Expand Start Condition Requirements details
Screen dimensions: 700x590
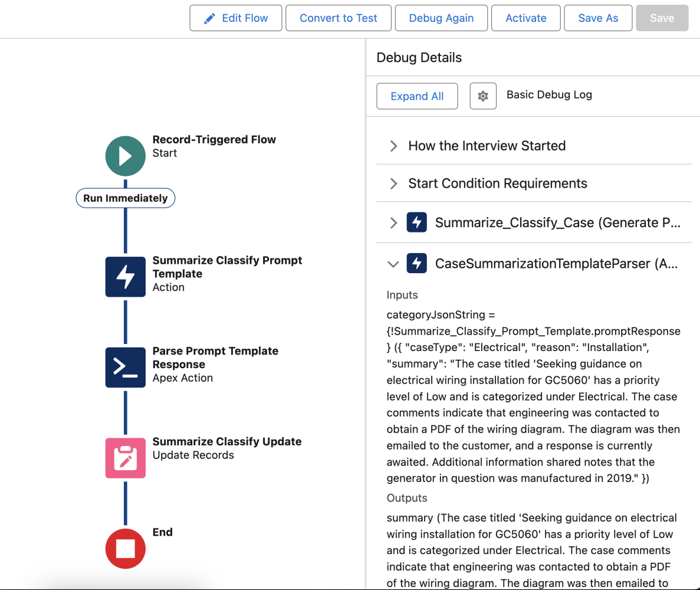(393, 183)
